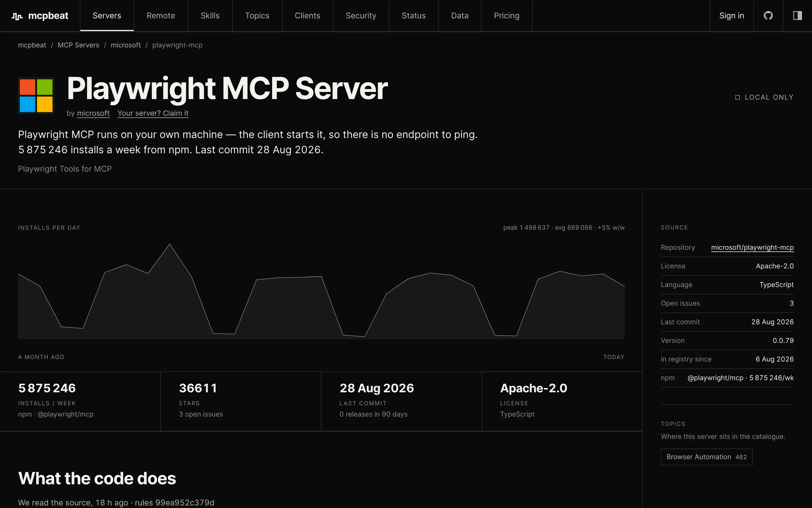This screenshot has height=508, width=812.
Task: Click the 'In registry since' value '6 Aug 2026'
Action: [x=775, y=359]
